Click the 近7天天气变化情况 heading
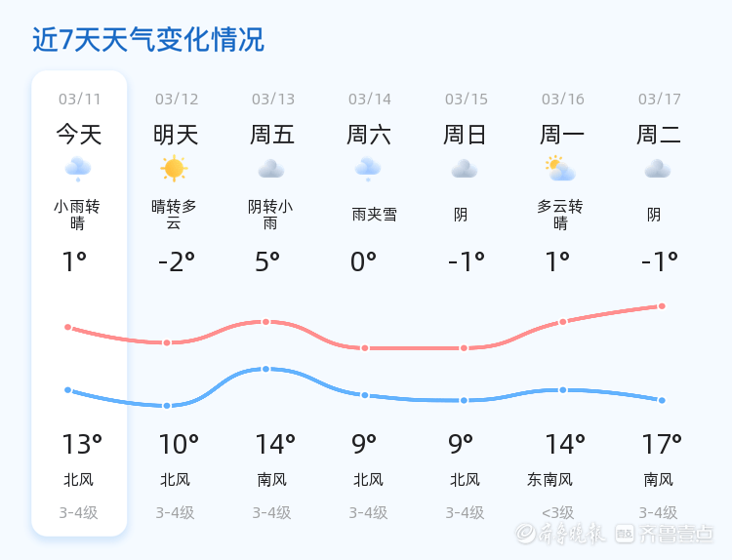 [x=148, y=40]
